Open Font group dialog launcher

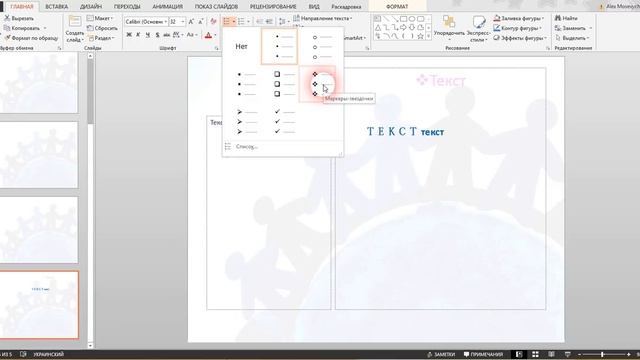point(216,48)
